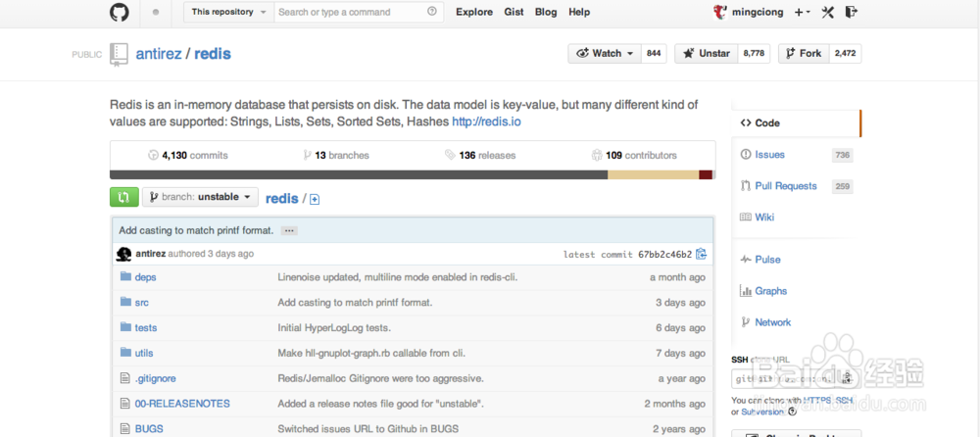
Task: Open the branch: unstable dropdown
Action: click(200, 197)
